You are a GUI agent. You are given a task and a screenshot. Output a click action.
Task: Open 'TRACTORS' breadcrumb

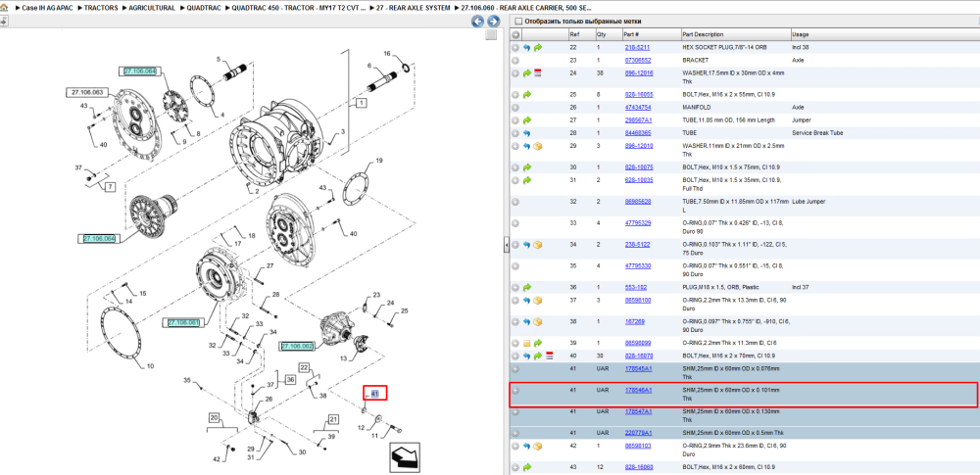click(x=100, y=8)
